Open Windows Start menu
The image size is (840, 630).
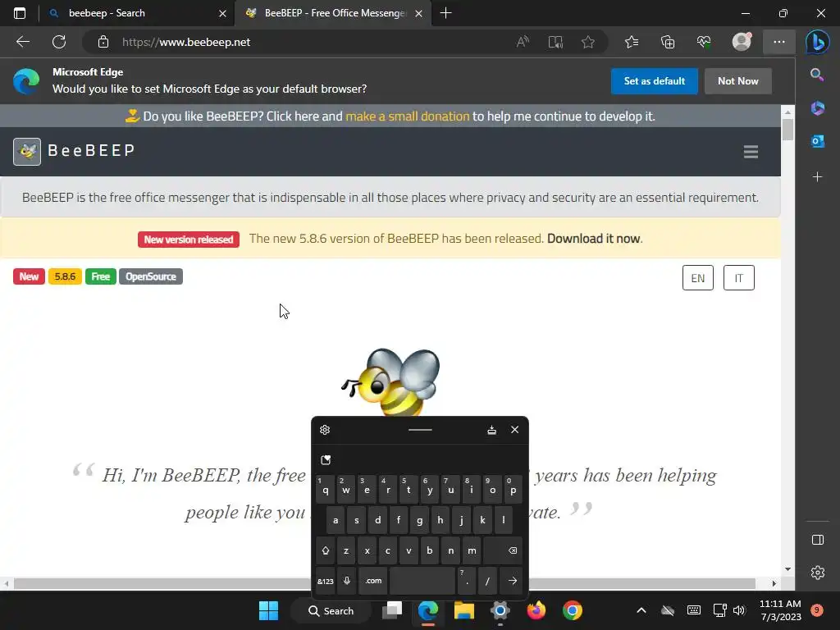point(268,610)
